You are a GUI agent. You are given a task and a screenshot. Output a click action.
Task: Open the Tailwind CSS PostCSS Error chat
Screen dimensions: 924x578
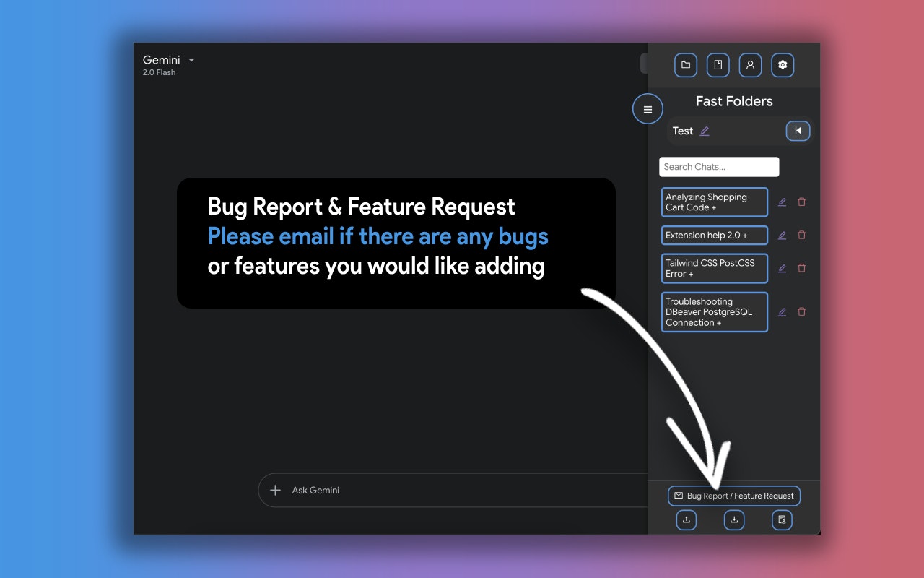point(715,268)
